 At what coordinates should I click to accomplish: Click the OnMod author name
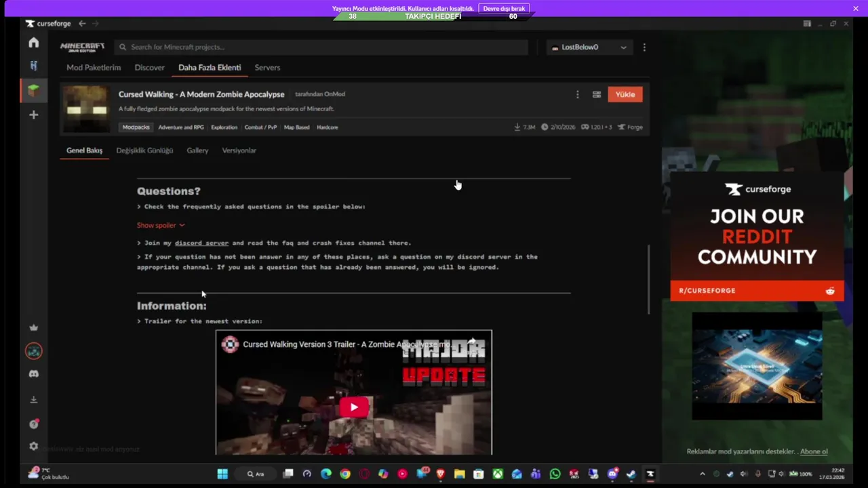(x=333, y=94)
